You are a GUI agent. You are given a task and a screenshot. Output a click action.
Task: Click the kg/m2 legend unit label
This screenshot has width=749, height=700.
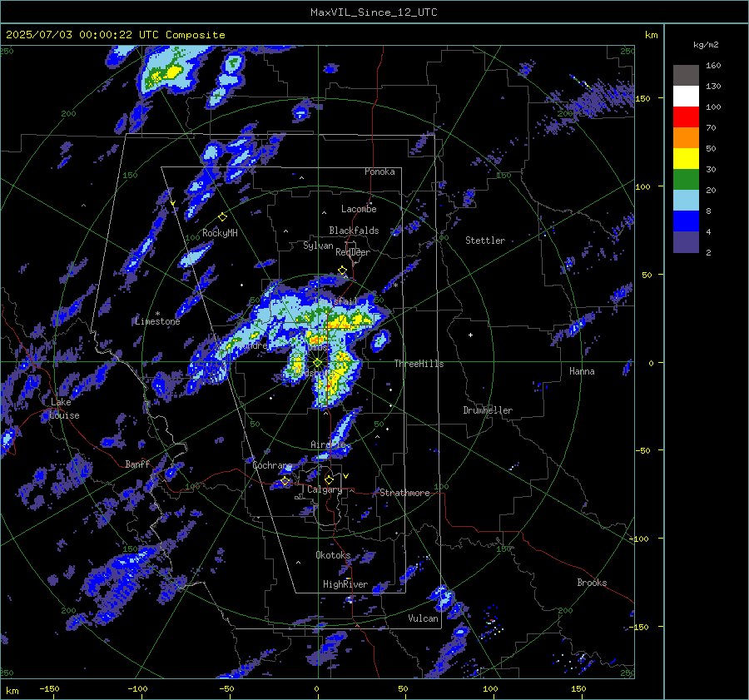click(x=706, y=45)
